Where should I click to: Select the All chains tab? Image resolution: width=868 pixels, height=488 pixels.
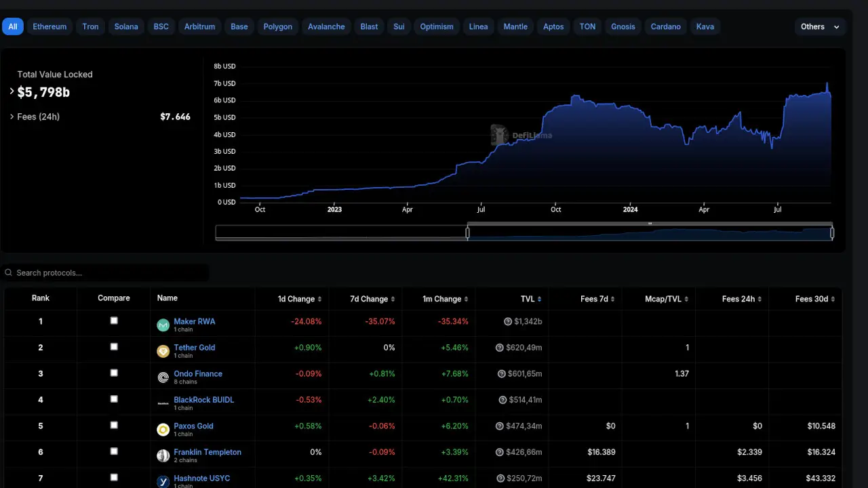pyautogui.click(x=13, y=26)
